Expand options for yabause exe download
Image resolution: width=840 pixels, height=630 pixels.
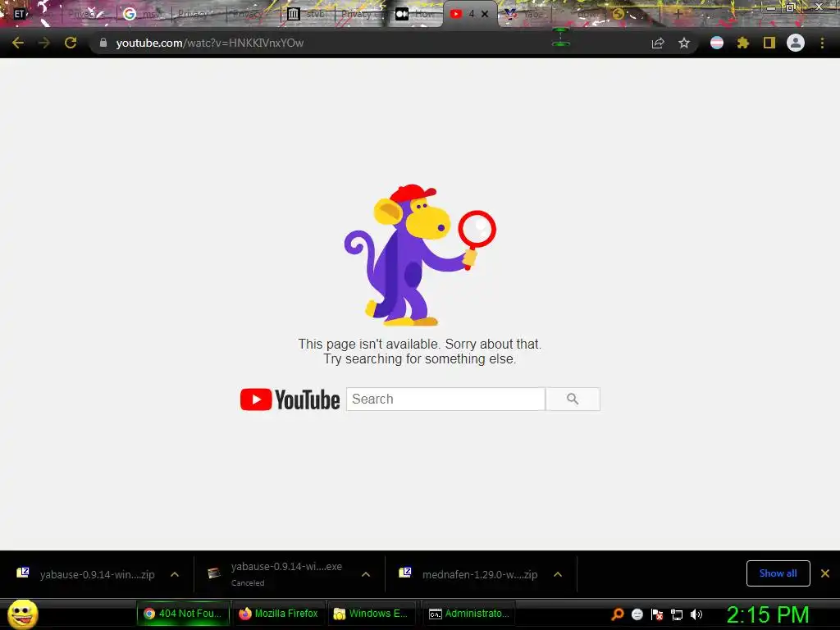(366, 574)
